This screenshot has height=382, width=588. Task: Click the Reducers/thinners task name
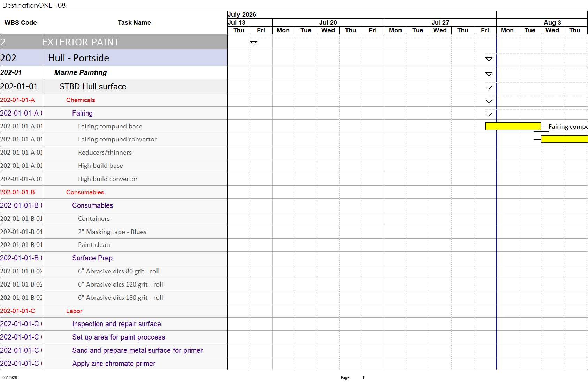(105, 153)
